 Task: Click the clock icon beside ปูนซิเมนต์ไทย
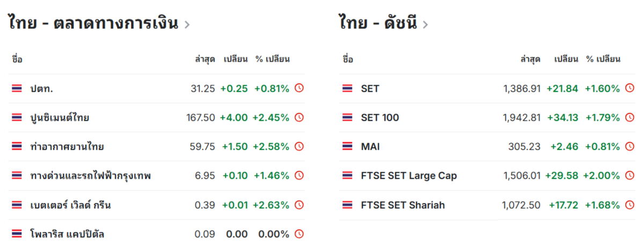pyautogui.click(x=299, y=117)
